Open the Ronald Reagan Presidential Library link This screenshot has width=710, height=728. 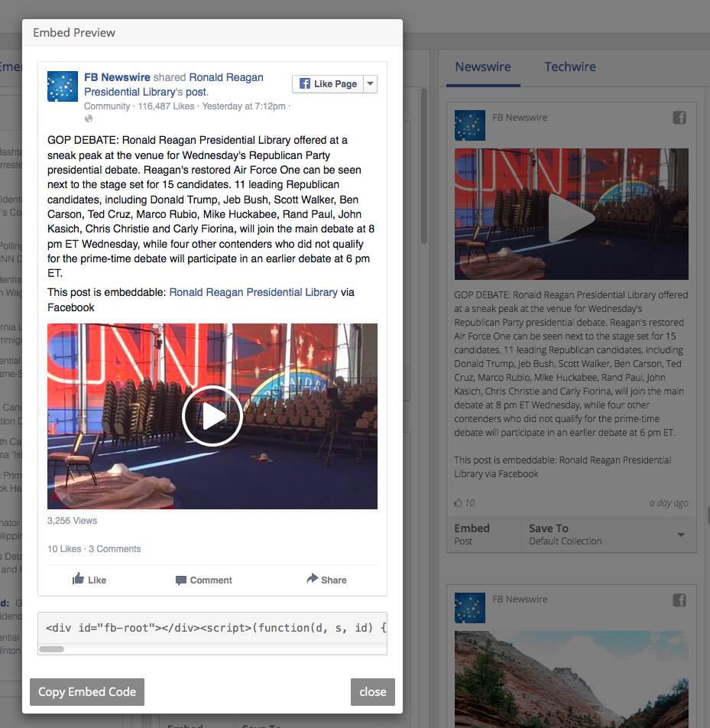tap(253, 292)
